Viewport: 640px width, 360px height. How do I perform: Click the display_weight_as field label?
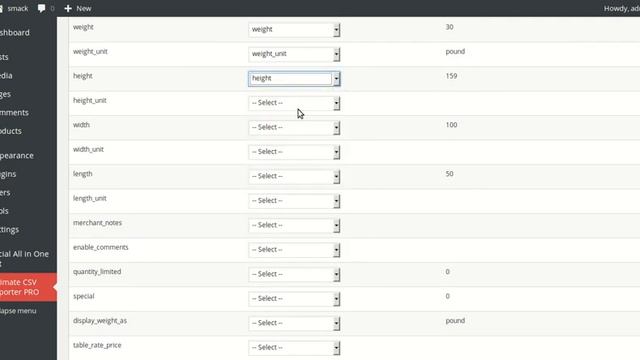coord(100,321)
